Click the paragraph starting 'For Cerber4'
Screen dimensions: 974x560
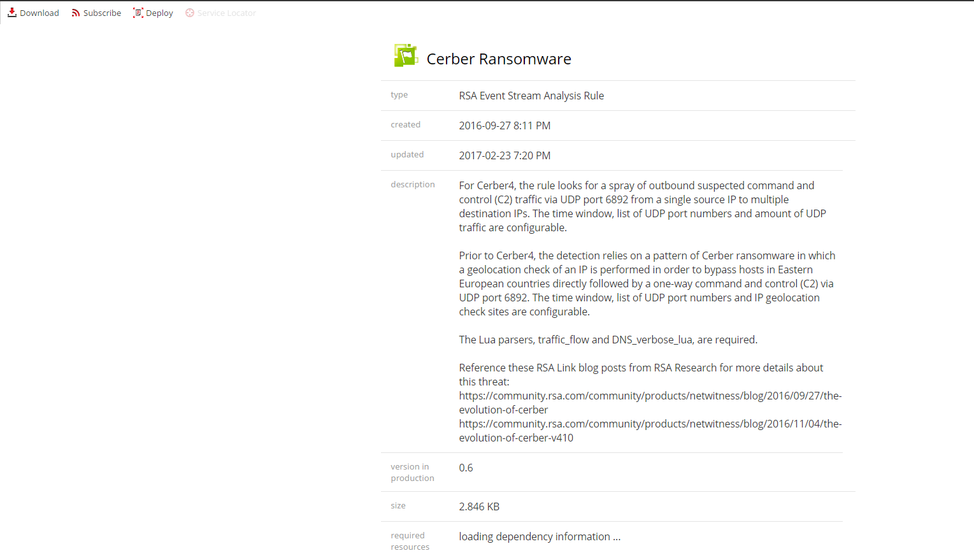(x=643, y=206)
